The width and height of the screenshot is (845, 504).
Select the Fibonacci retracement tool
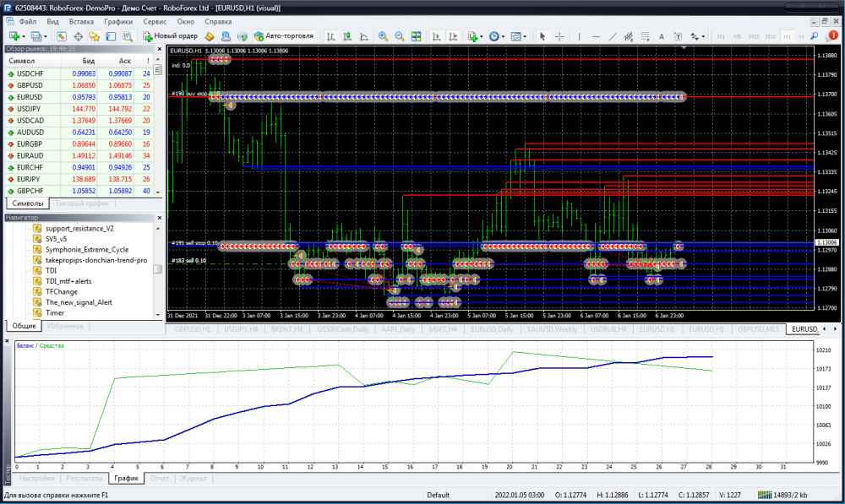click(645, 36)
